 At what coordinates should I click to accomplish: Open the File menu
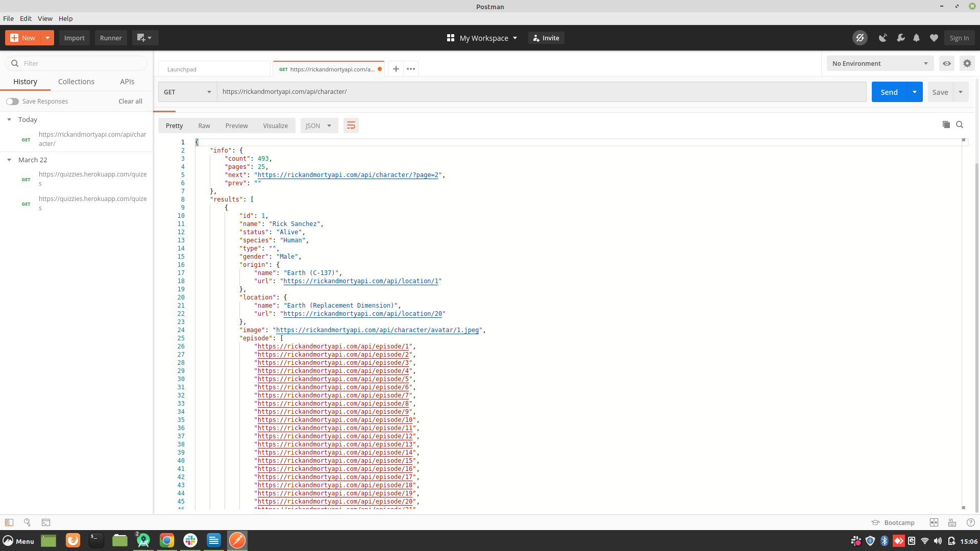tap(9, 18)
